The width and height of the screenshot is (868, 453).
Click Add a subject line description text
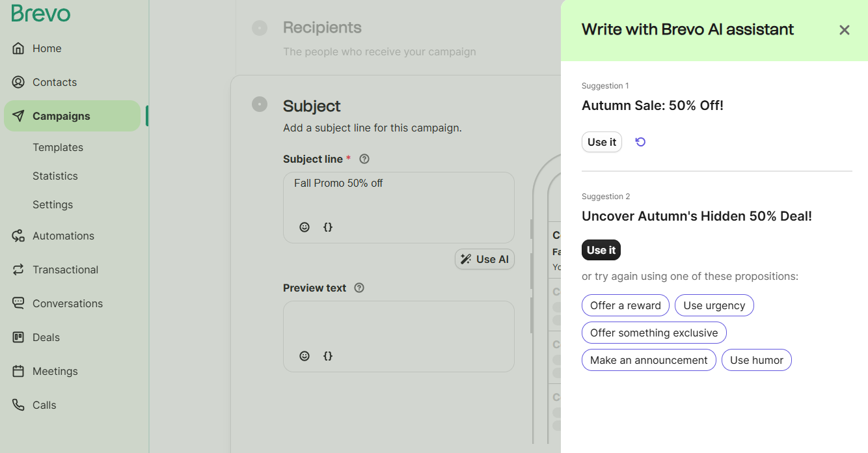tap(372, 128)
